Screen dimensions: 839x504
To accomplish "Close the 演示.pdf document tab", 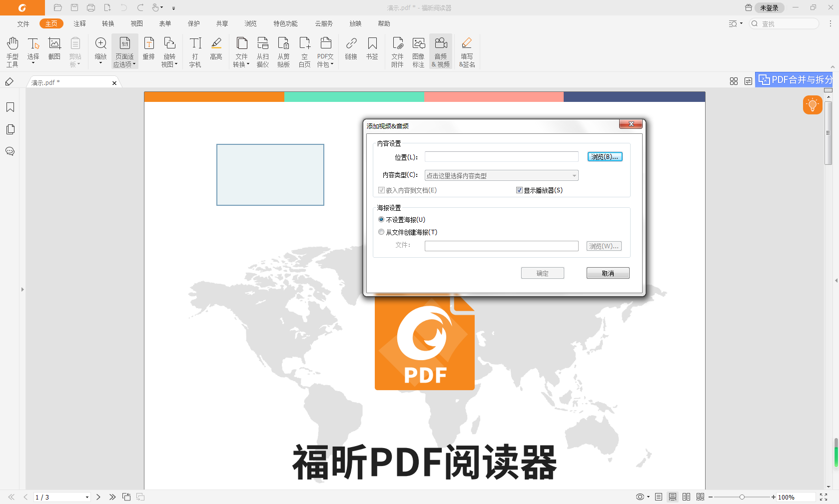I will click(114, 83).
